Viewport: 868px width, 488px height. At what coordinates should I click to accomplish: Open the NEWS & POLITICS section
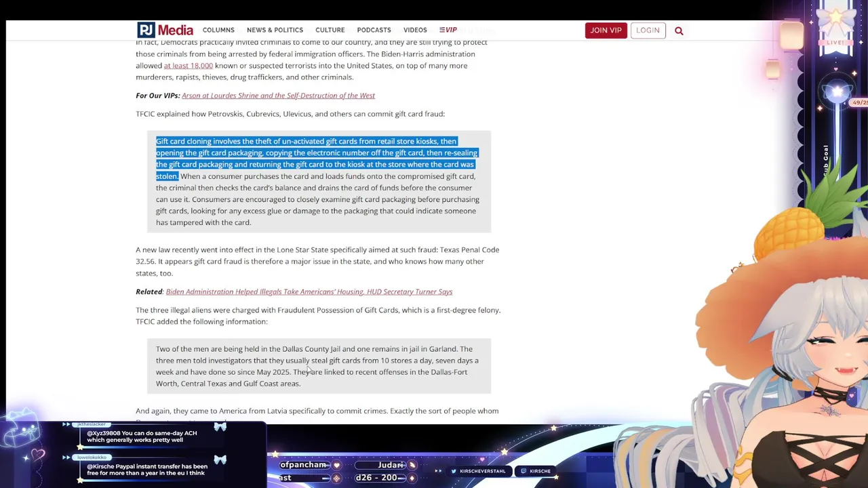pyautogui.click(x=275, y=30)
